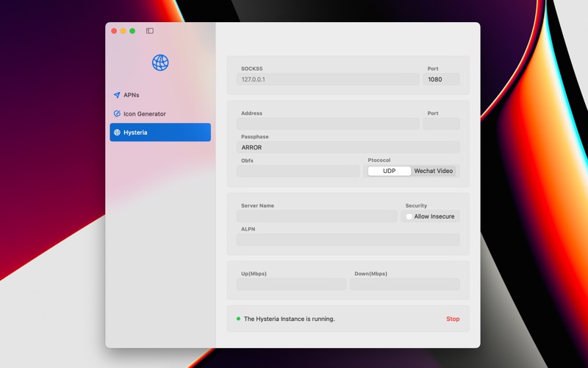The width and height of the screenshot is (588, 368).
Task: Stop the Hysteria instance
Action: point(453,319)
